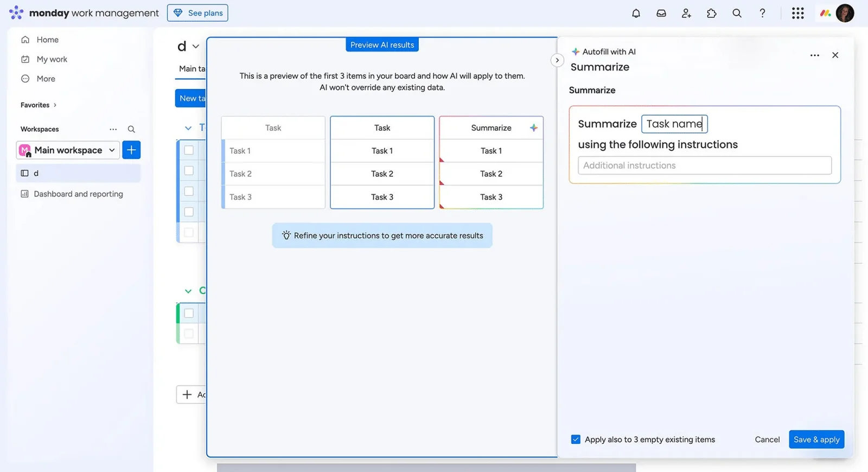Tick the first row checkbox on the board

point(189,150)
